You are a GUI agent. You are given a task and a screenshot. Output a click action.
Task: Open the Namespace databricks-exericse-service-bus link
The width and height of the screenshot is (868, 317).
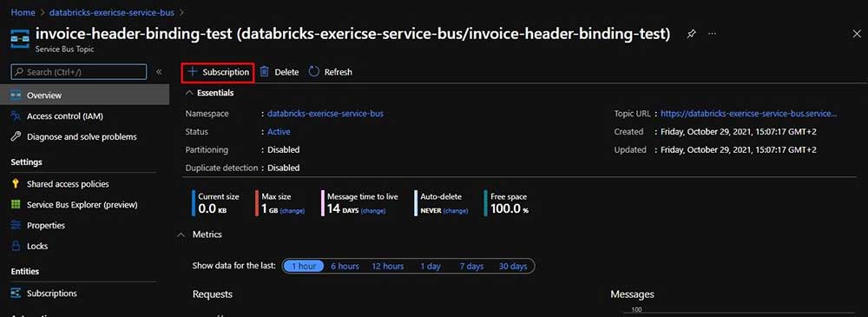(x=325, y=114)
